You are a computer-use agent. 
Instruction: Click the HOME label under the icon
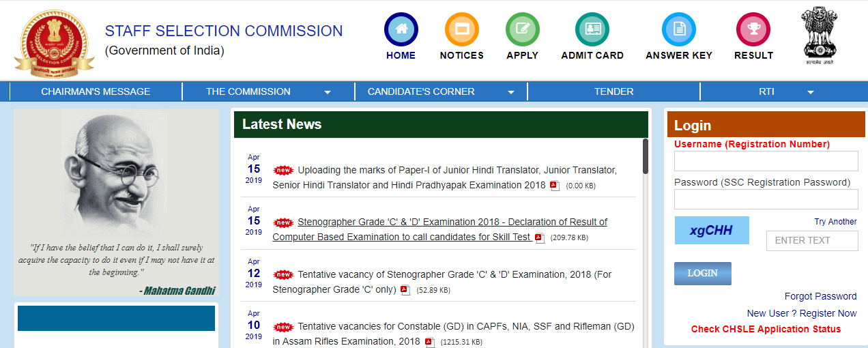401,55
